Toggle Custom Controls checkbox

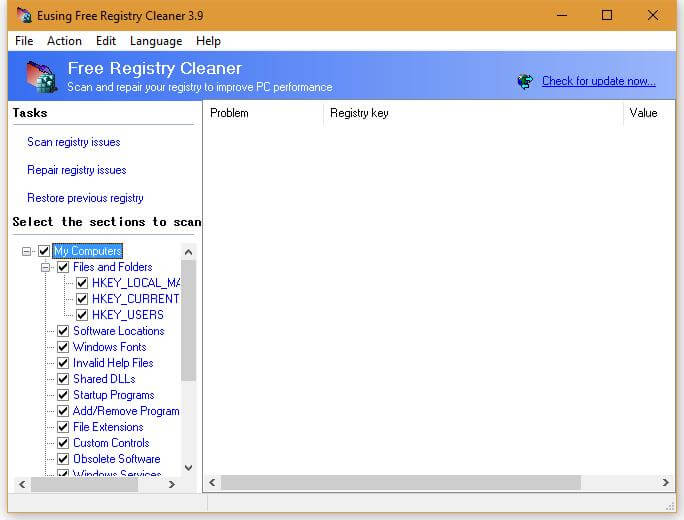click(x=63, y=443)
